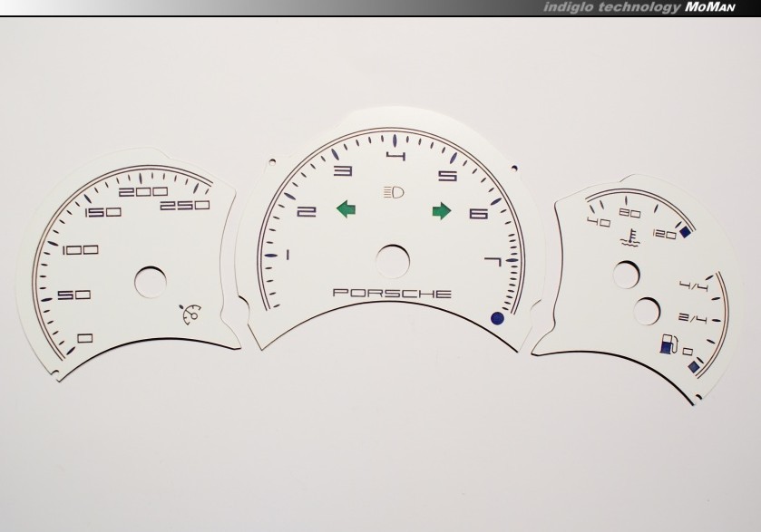The height and width of the screenshot is (532, 761).
Task: Click number 4 at tachometer top
Action: coord(395,158)
